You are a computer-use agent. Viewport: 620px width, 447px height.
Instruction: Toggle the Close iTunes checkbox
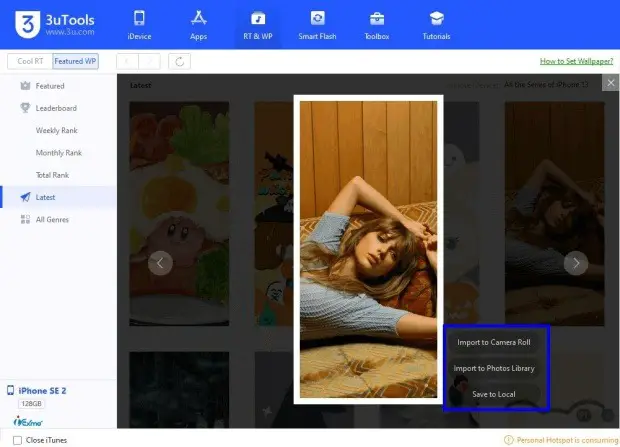pyautogui.click(x=17, y=440)
